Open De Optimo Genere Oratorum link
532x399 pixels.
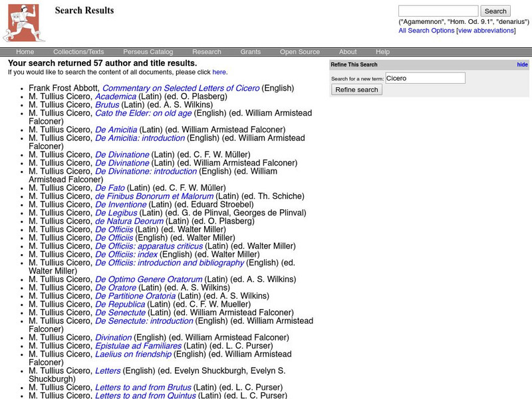(148, 279)
